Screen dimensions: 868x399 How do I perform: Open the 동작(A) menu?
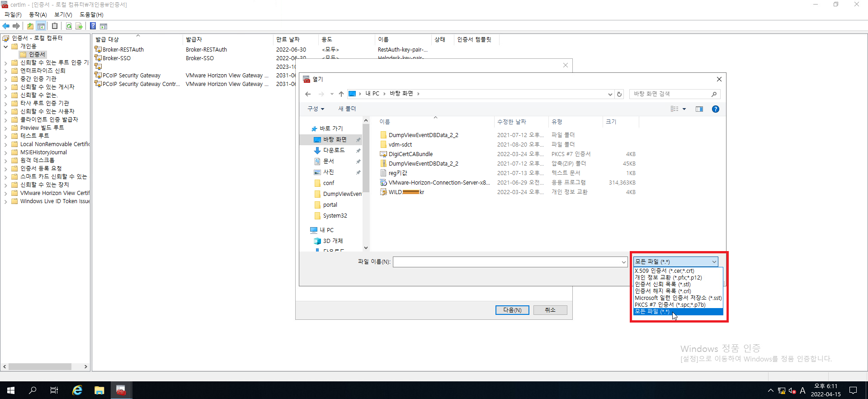38,15
